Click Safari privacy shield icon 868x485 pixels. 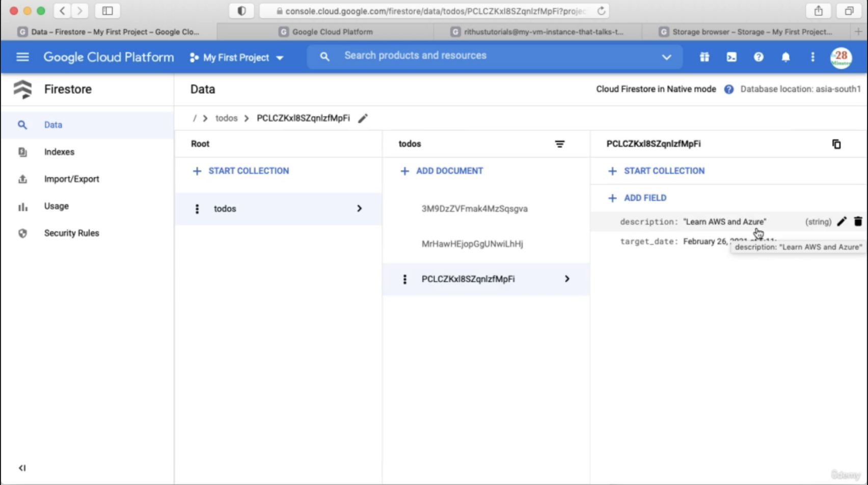coord(241,11)
